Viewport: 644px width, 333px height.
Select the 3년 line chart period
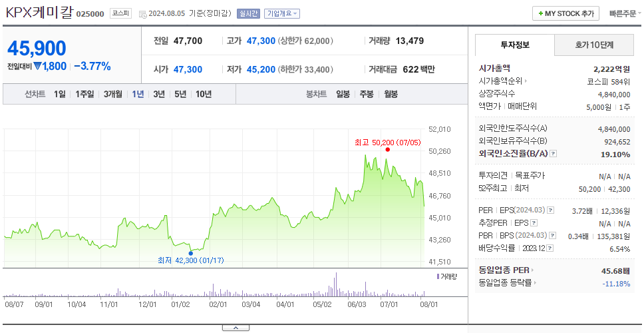159,94
